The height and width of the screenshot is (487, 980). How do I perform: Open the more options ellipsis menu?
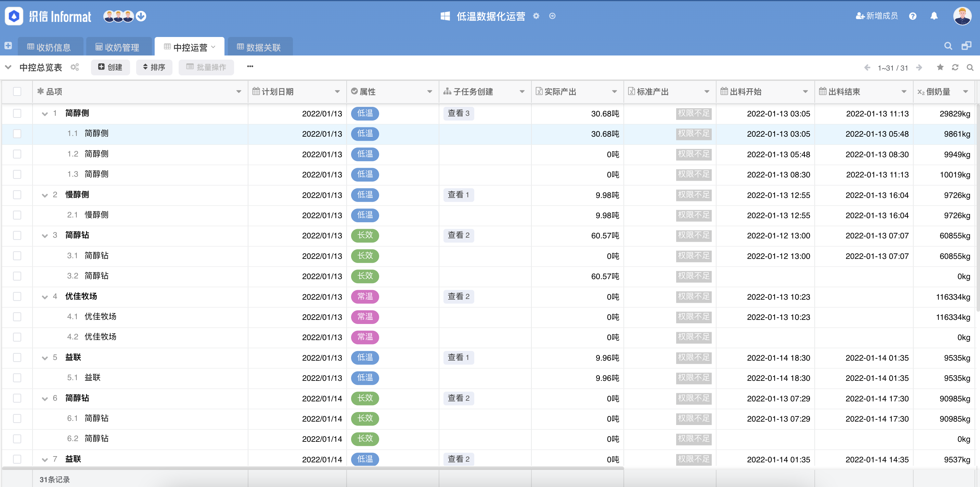pyautogui.click(x=250, y=67)
